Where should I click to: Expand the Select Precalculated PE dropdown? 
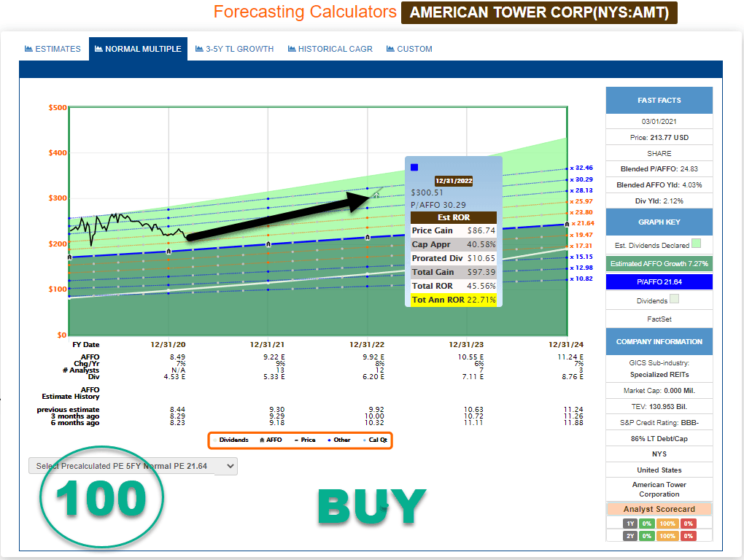[133, 466]
